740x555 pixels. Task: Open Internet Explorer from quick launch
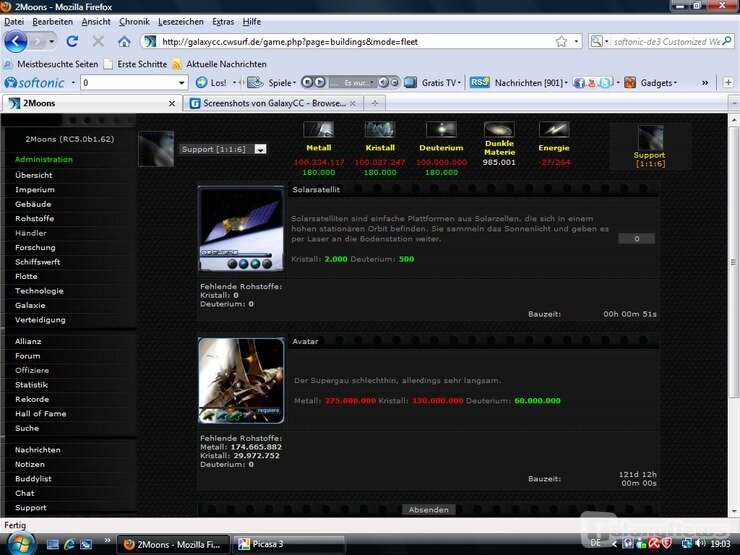click(x=69, y=544)
